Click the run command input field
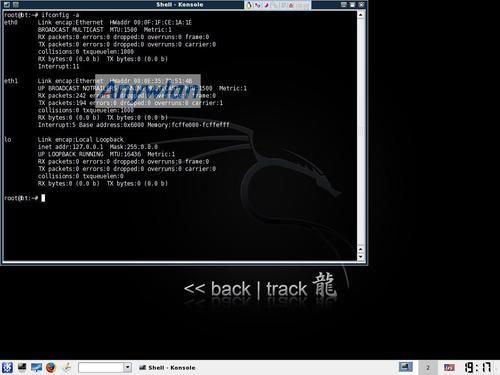500x375 pixels. (x=101, y=367)
